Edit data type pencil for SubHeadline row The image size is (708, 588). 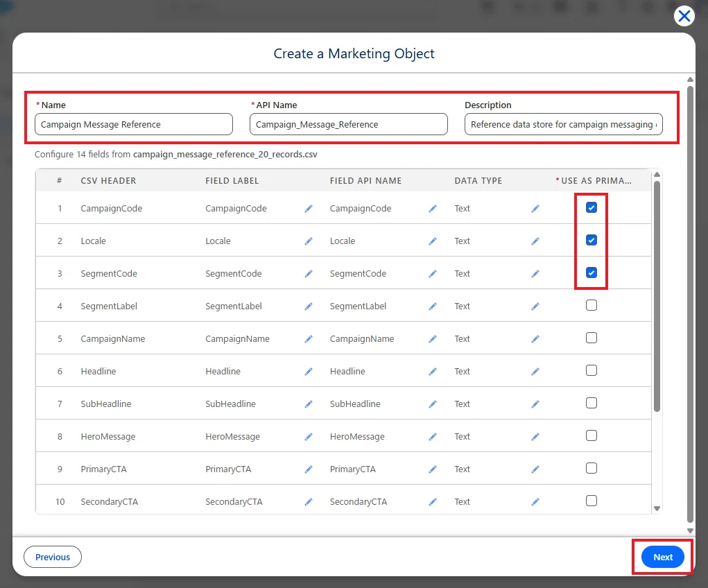535,404
